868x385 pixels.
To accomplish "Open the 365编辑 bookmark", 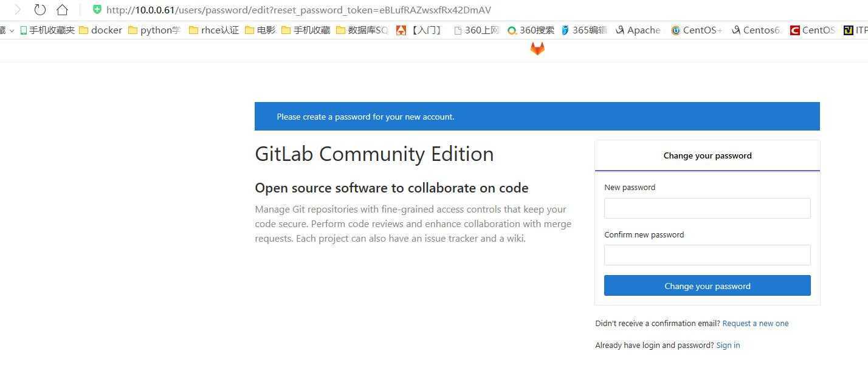I will click(584, 30).
